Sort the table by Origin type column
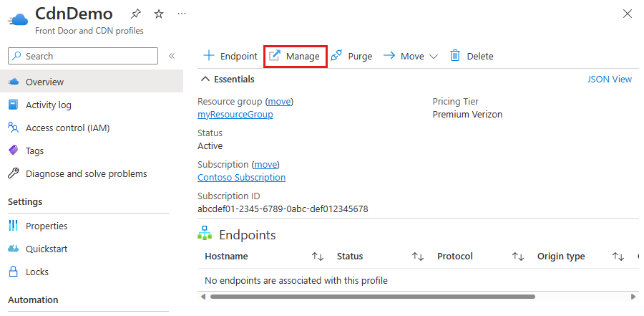 tap(618, 257)
